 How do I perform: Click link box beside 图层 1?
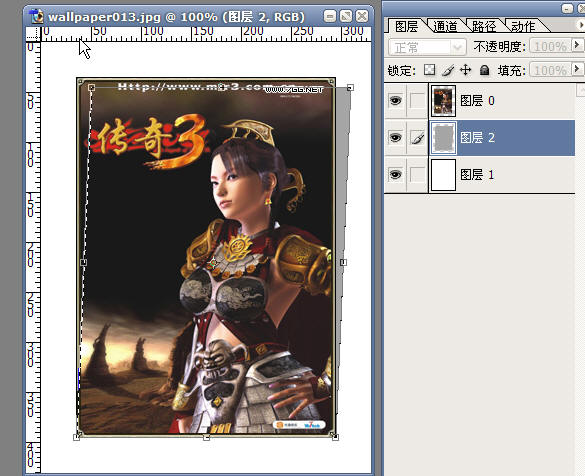point(417,175)
